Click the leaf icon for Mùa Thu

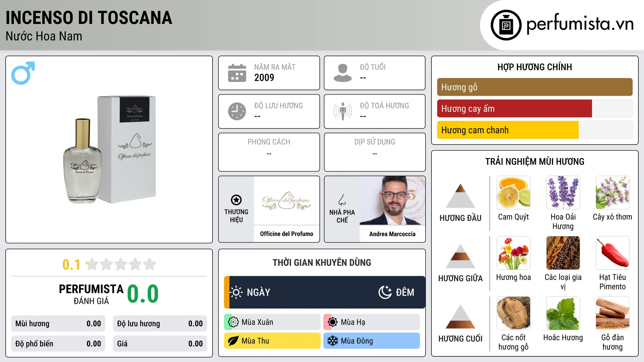(x=233, y=341)
